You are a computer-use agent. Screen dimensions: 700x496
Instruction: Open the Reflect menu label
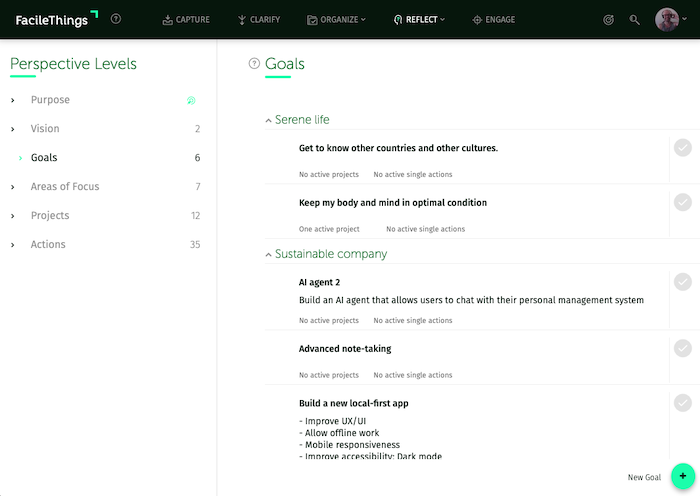click(x=421, y=20)
